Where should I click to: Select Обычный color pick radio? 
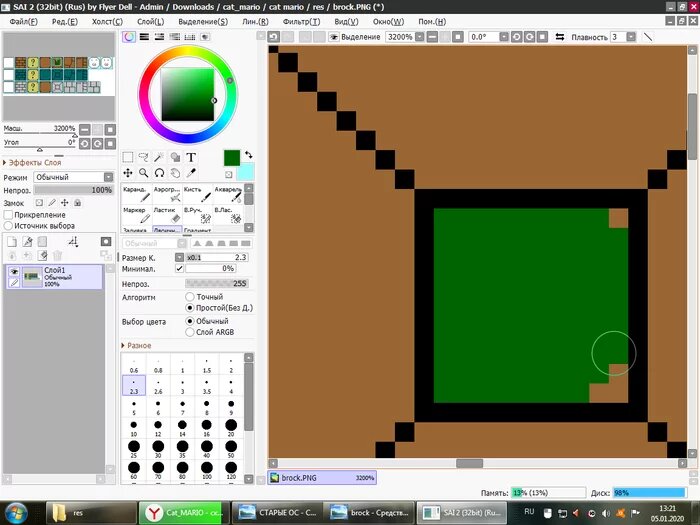pyautogui.click(x=190, y=321)
